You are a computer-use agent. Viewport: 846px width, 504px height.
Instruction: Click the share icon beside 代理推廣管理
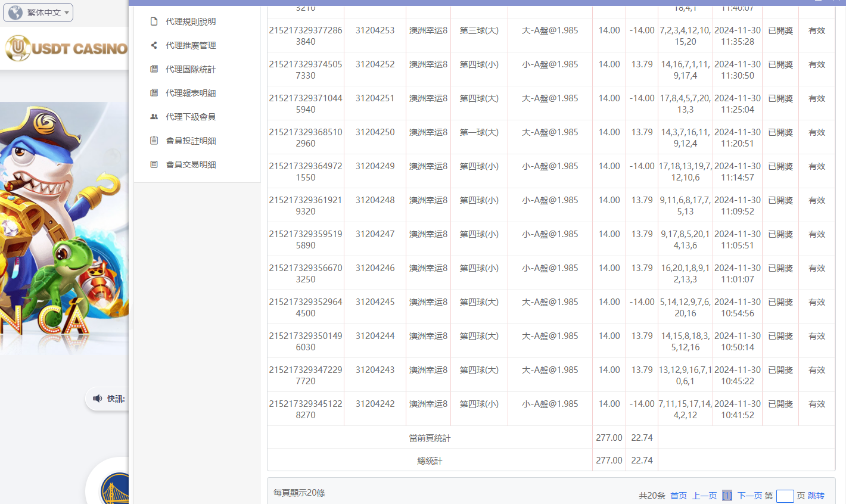click(154, 45)
